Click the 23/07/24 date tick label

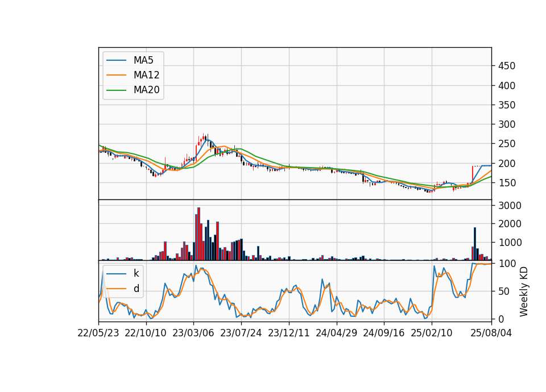pos(241,333)
